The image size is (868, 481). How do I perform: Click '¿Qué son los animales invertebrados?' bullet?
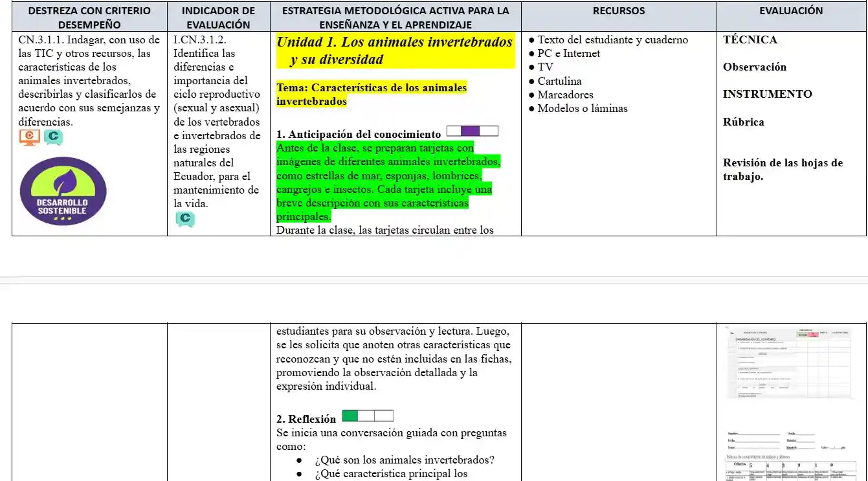pyautogui.click(x=405, y=460)
